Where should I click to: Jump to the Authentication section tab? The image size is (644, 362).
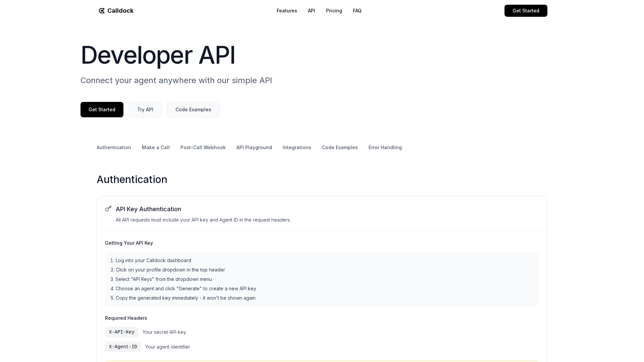114,147
